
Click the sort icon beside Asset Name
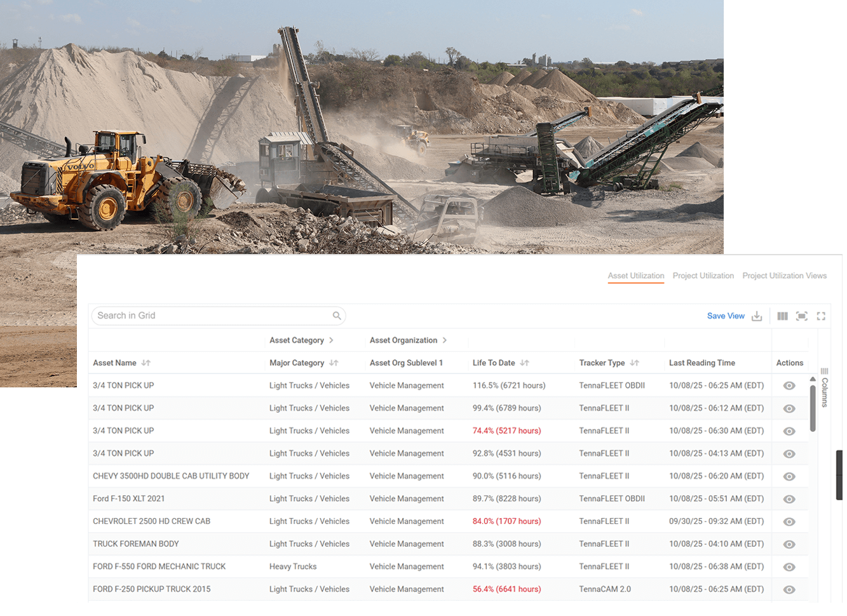click(x=147, y=363)
